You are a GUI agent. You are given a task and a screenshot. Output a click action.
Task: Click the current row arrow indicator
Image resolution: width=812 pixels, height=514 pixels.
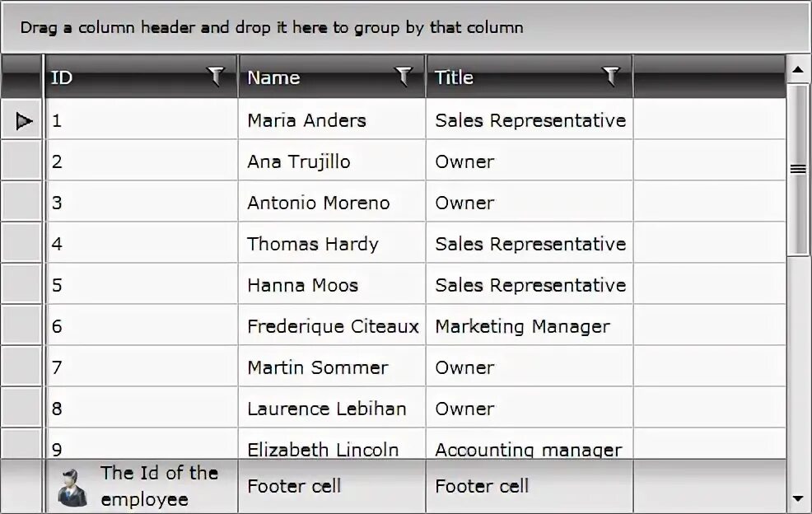point(23,121)
